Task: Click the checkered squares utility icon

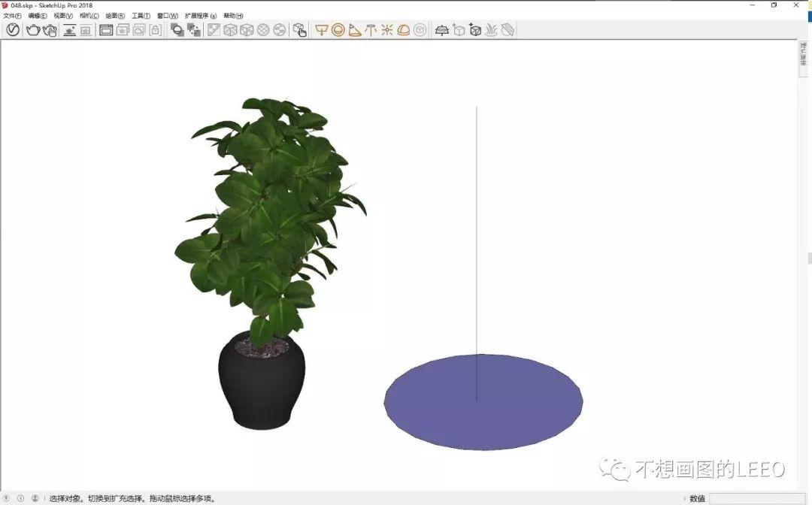Action: [194, 30]
